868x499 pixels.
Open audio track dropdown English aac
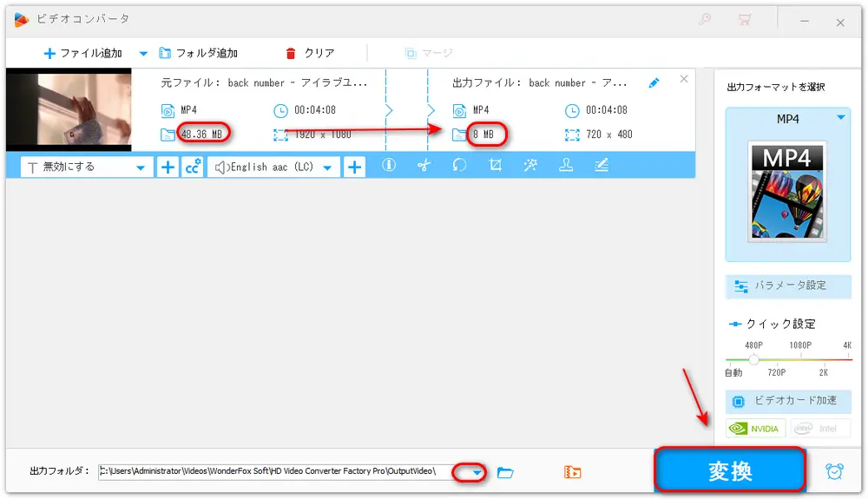[273, 167]
